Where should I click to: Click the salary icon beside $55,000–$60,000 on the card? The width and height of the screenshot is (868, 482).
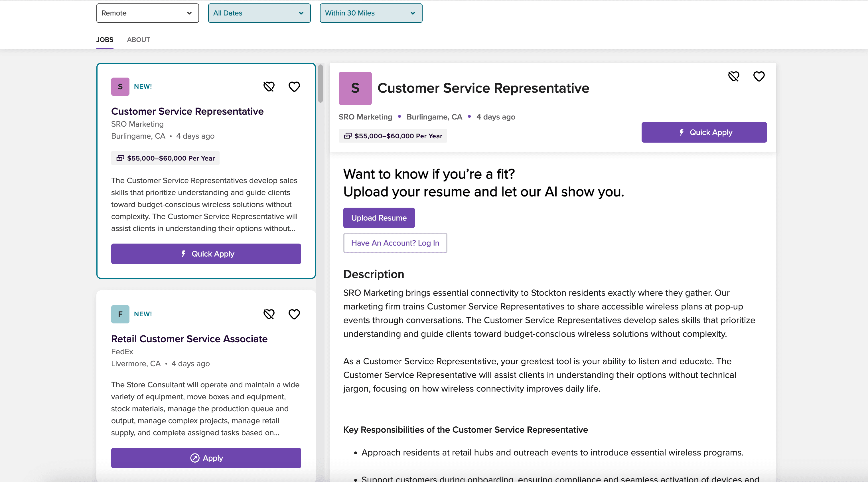point(120,158)
